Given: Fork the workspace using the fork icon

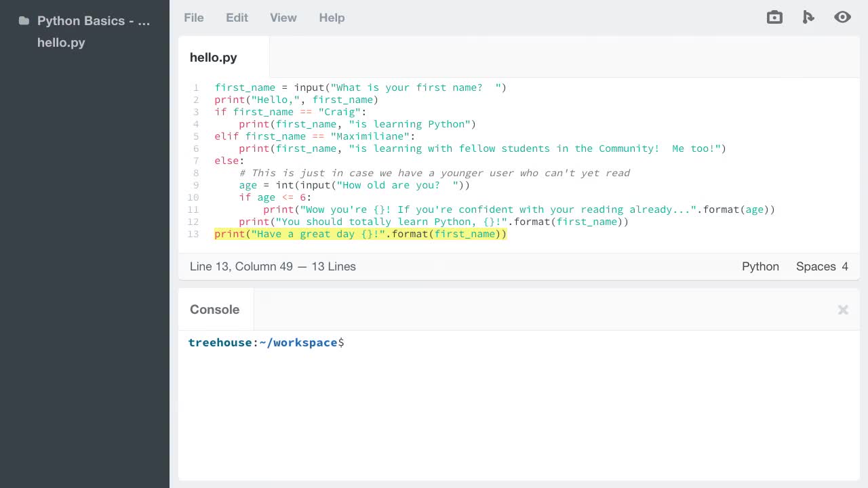Looking at the screenshot, I should click(808, 17).
